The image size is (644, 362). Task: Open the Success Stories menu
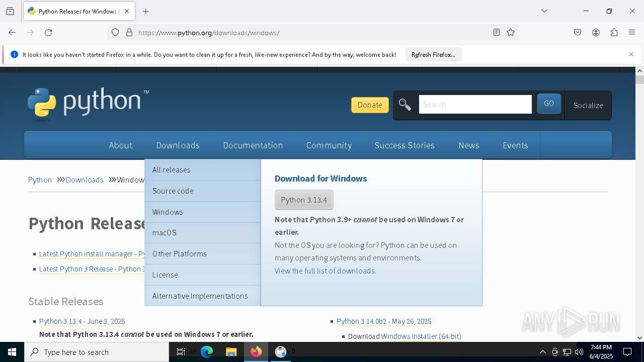point(405,145)
